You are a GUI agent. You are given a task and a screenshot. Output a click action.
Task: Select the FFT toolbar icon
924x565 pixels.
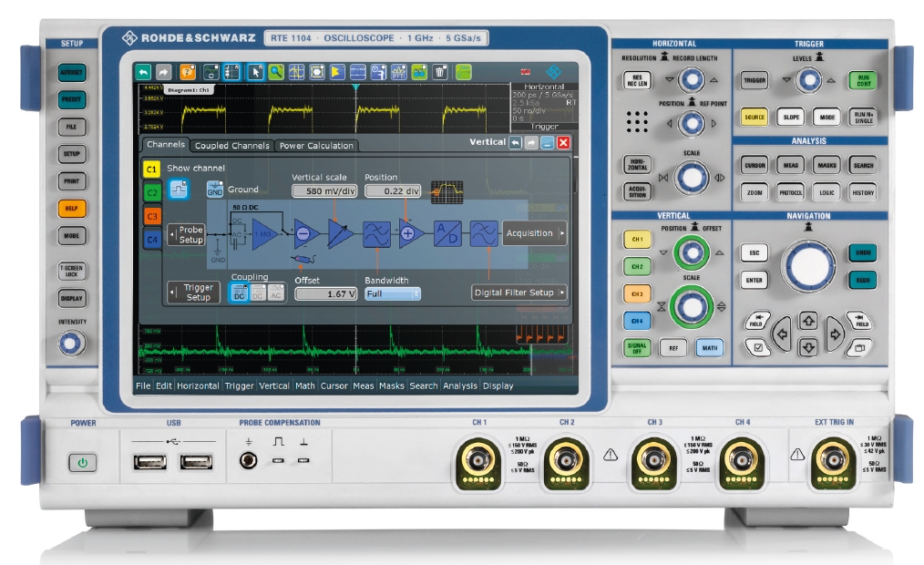[399, 72]
